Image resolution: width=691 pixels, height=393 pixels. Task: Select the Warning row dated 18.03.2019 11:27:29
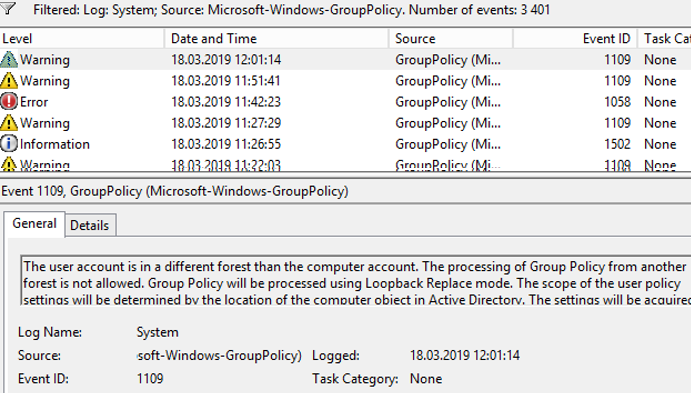[346, 123]
